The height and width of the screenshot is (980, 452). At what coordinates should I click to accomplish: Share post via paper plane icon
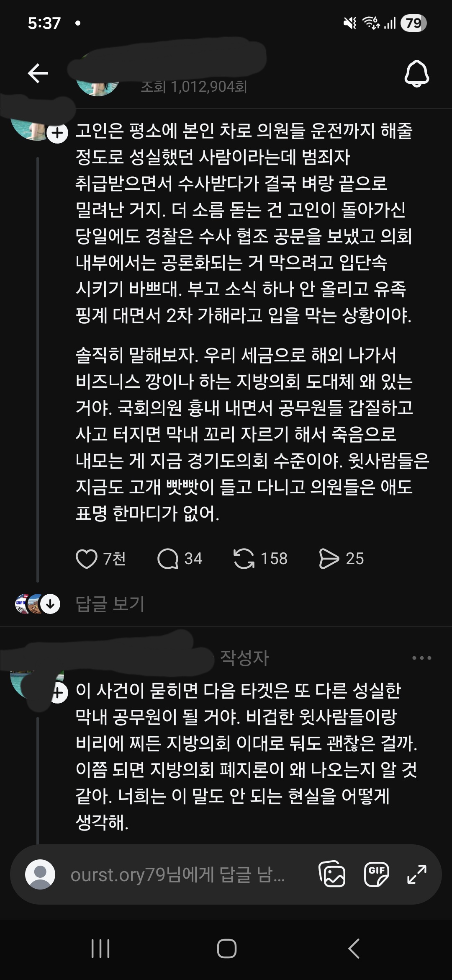click(x=329, y=559)
